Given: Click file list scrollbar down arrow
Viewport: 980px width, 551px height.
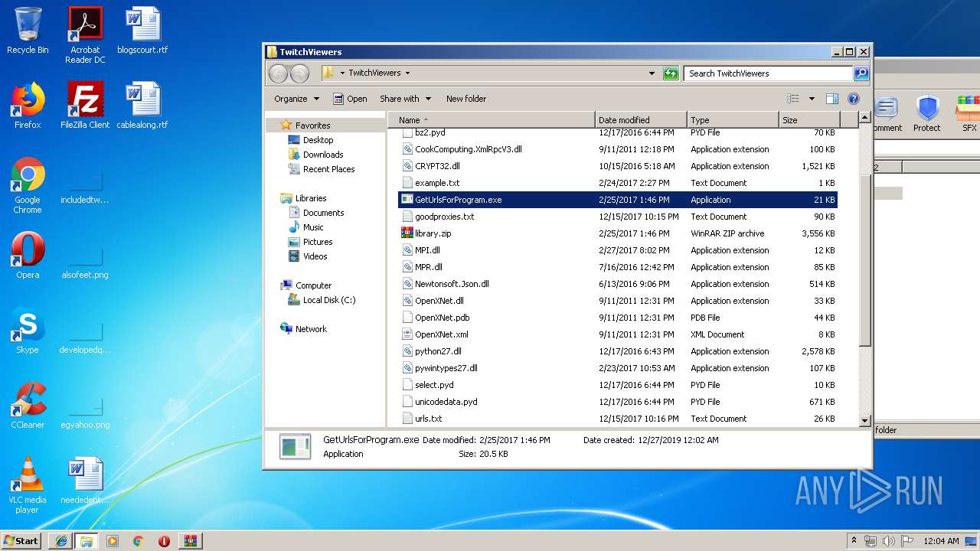Looking at the screenshot, I should click(864, 420).
